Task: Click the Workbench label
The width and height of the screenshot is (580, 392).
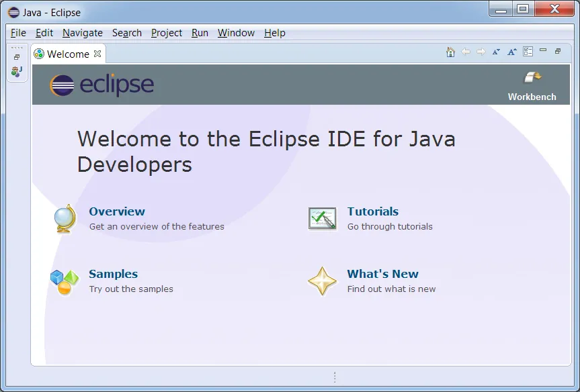Action: pos(532,97)
